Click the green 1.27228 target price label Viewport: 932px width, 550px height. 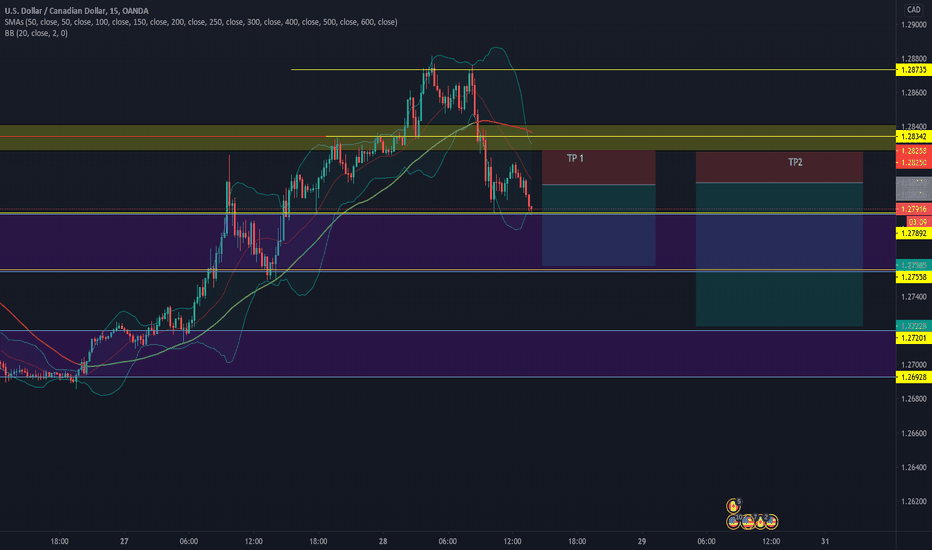[x=913, y=326]
